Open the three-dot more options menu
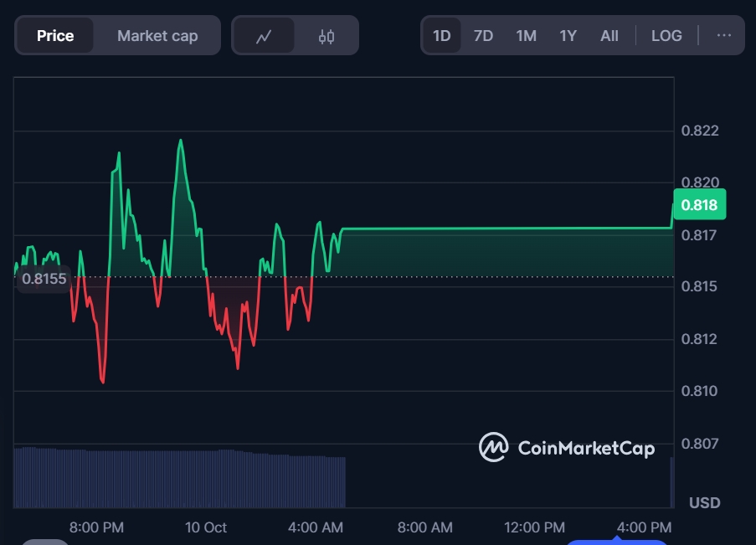 pyautogui.click(x=724, y=35)
